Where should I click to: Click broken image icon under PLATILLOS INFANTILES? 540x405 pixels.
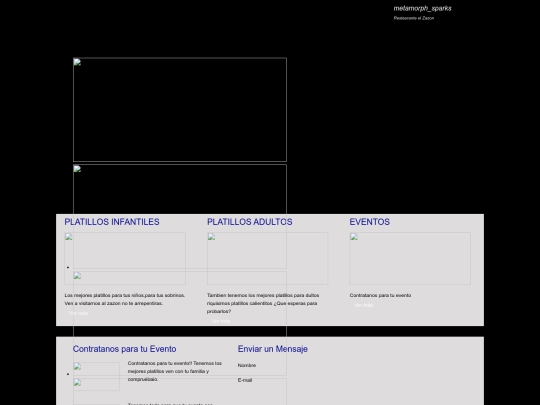pyautogui.click(x=69, y=237)
